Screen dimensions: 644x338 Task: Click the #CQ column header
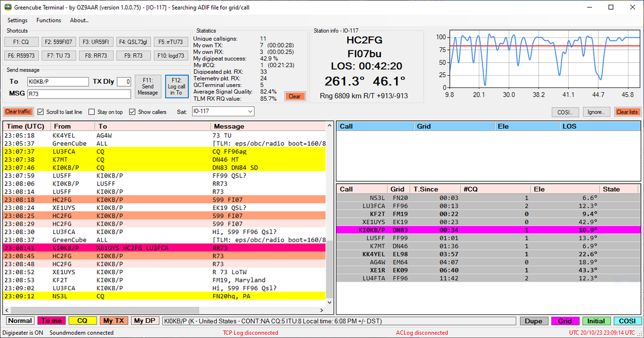(x=495, y=189)
